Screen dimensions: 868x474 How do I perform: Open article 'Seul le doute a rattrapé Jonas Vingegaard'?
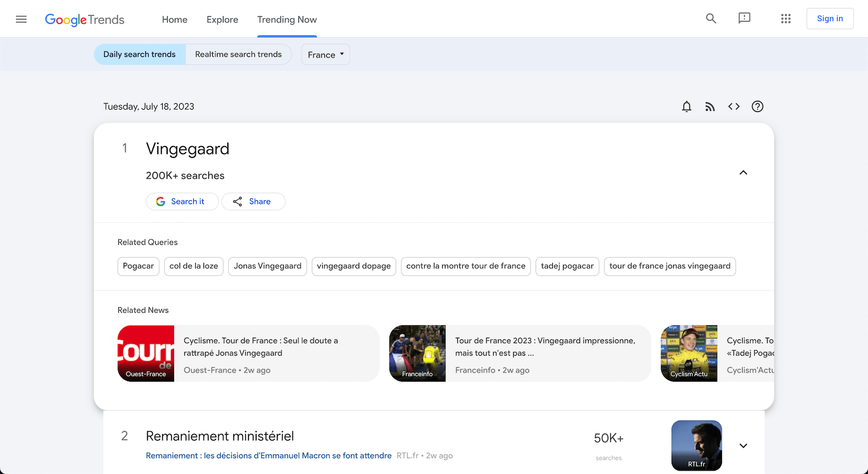coord(261,347)
